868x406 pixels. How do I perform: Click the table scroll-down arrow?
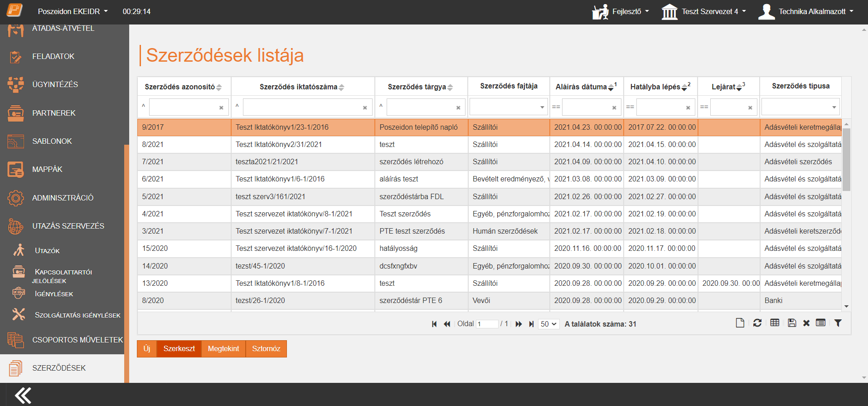pos(846,307)
